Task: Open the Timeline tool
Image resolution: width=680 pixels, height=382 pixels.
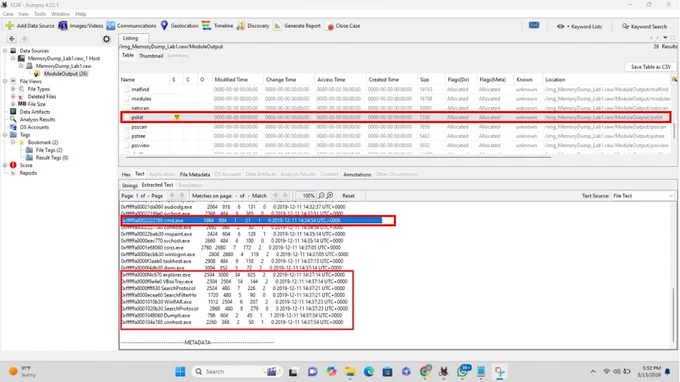Action: coord(218,26)
